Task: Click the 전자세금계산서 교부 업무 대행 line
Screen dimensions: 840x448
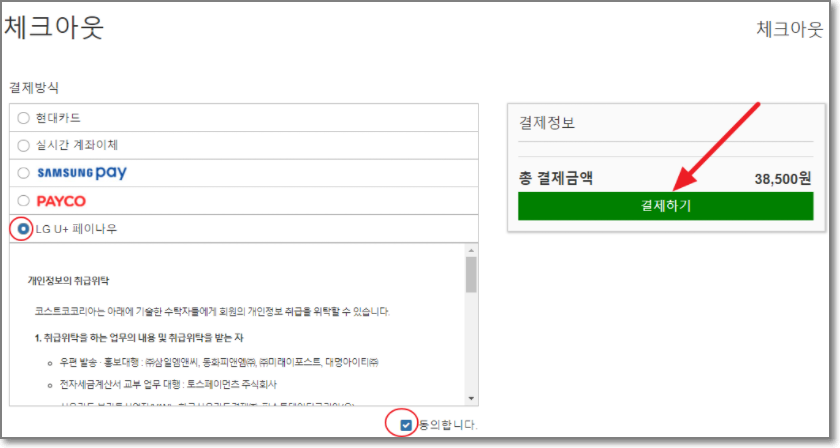Action: pyautogui.click(x=168, y=384)
